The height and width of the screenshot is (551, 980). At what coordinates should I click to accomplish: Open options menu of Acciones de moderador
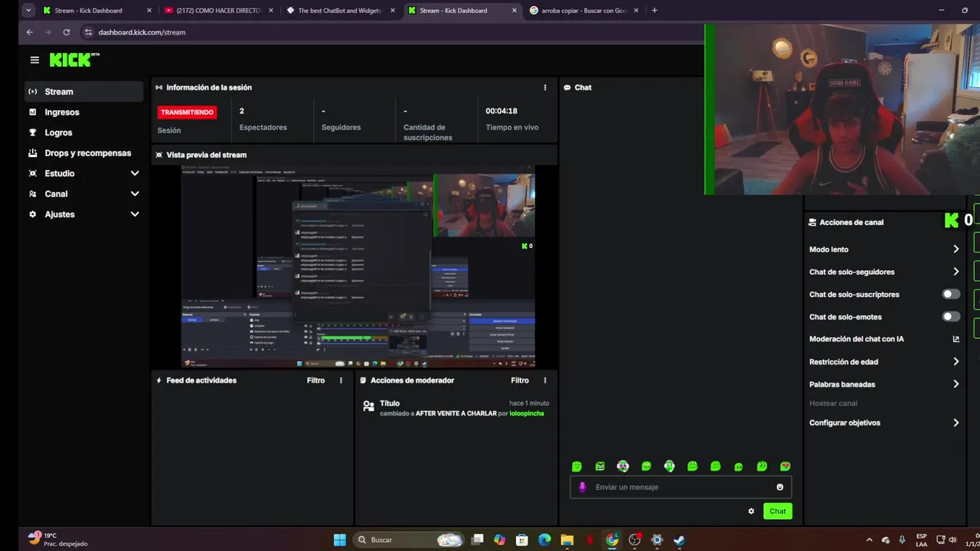[545, 380]
